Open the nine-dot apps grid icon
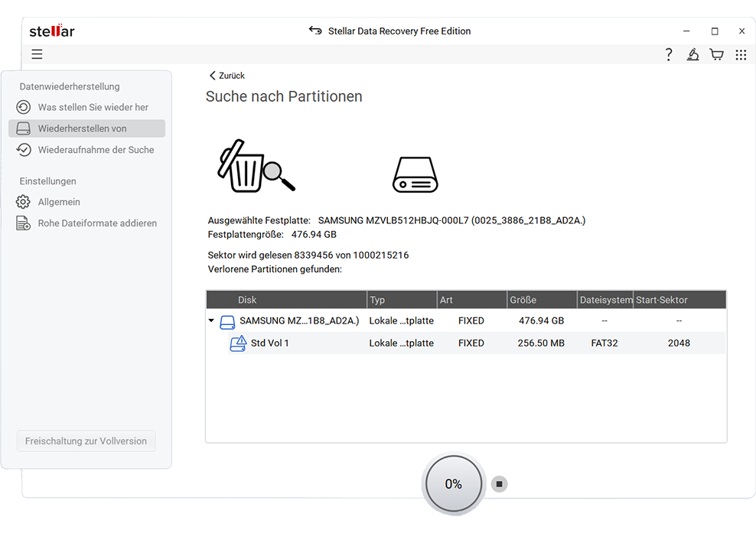 pos(741,54)
